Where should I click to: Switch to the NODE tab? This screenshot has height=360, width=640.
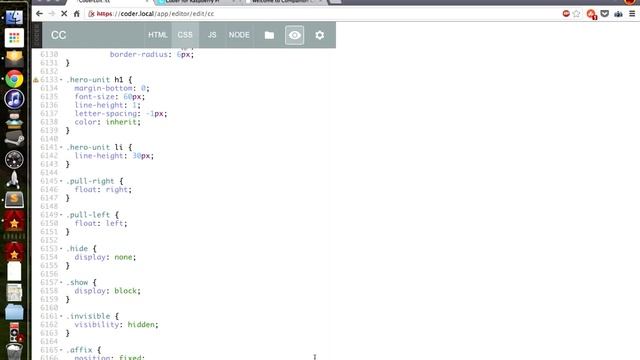239,35
